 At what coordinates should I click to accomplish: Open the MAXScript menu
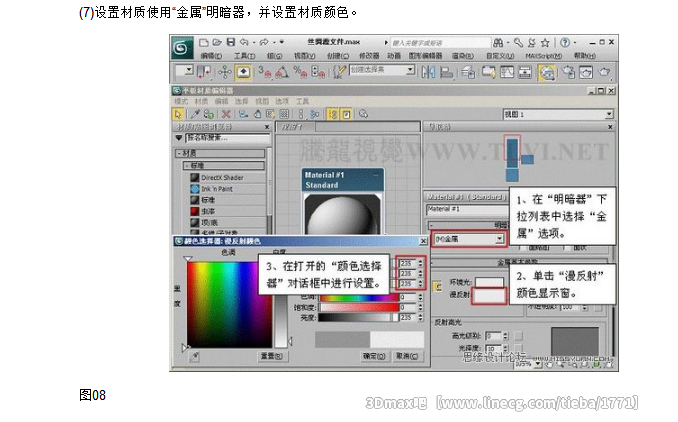click(x=544, y=56)
